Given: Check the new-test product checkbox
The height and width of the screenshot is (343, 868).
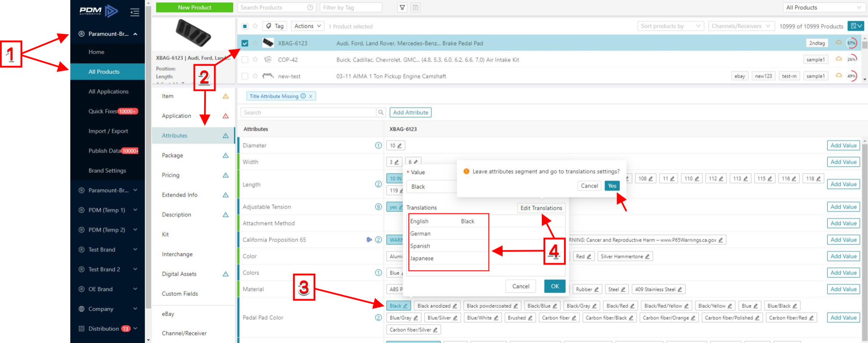Looking at the screenshot, I should click(245, 76).
